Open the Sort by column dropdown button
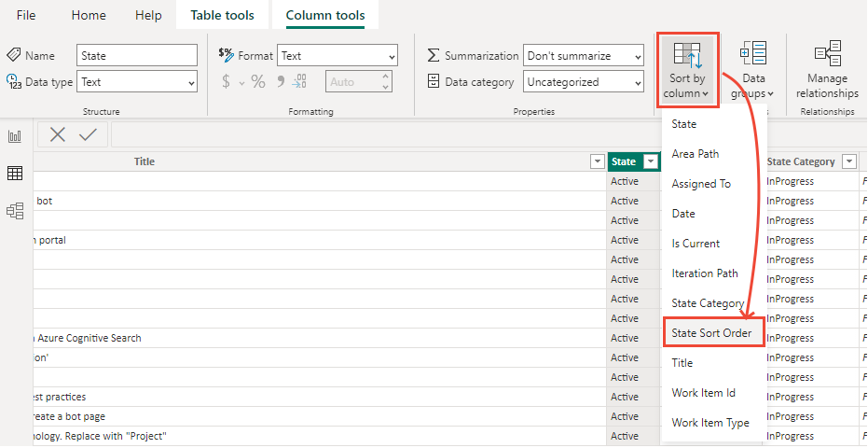The height and width of the screenshot is (448, 868). [x=687, y=70]
